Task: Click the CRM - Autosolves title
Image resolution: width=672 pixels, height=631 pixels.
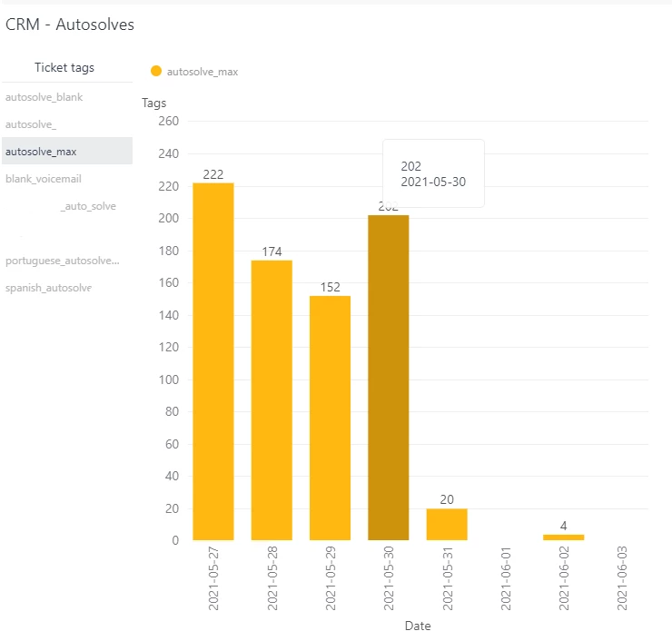Action: 70,25
